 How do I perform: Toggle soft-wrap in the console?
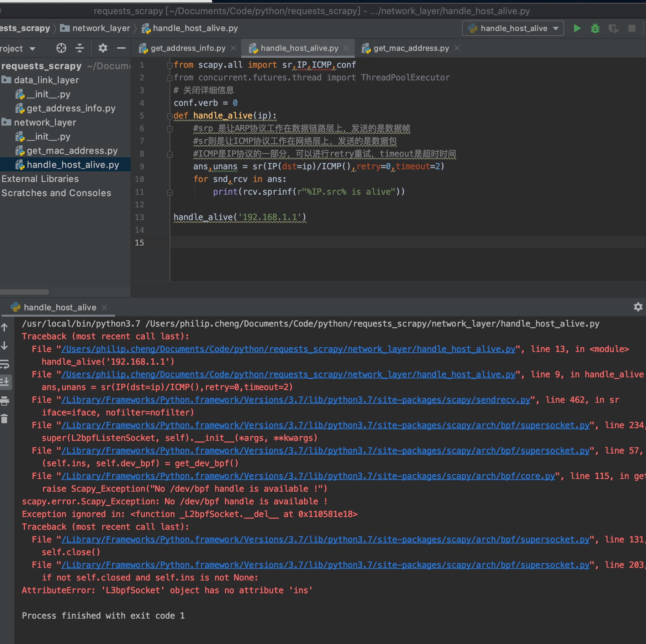[x=5, y=364]
